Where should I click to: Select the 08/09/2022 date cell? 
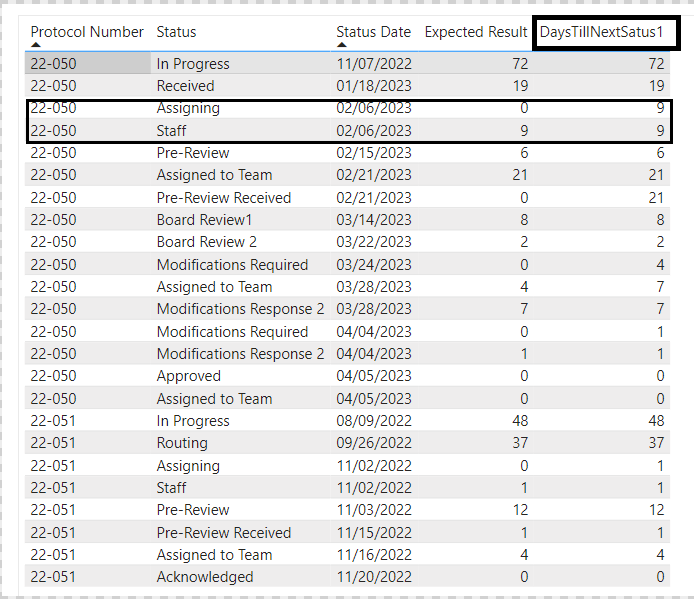click(374, 421)
